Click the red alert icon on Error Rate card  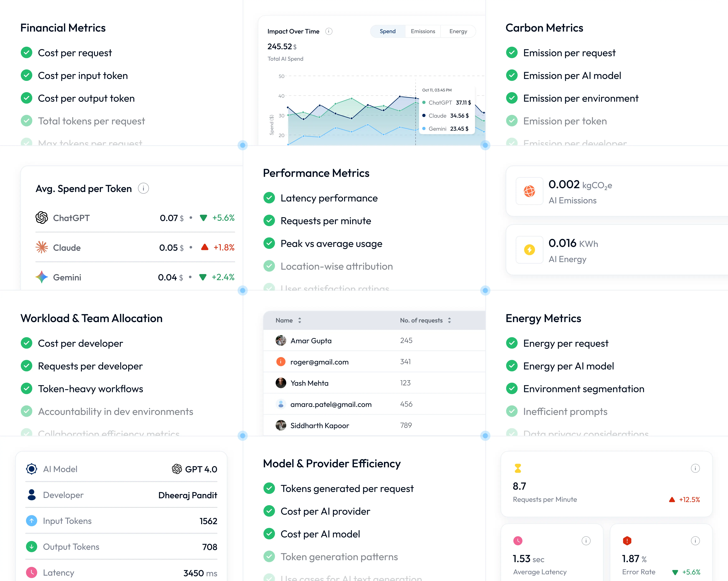point(627,541)
